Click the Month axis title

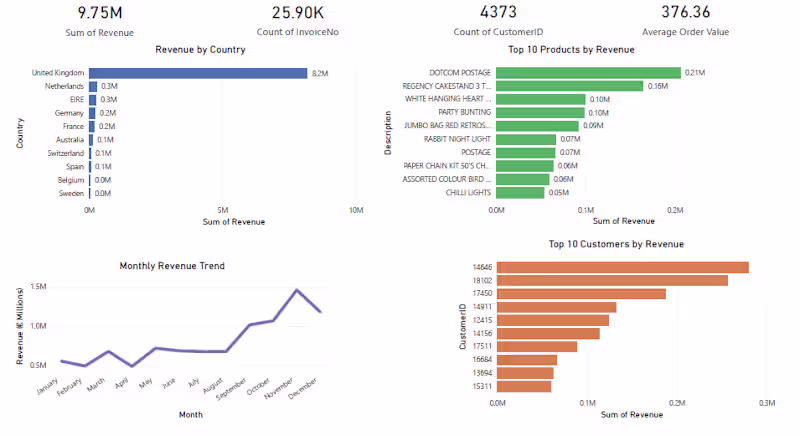[x=191, y=415]
